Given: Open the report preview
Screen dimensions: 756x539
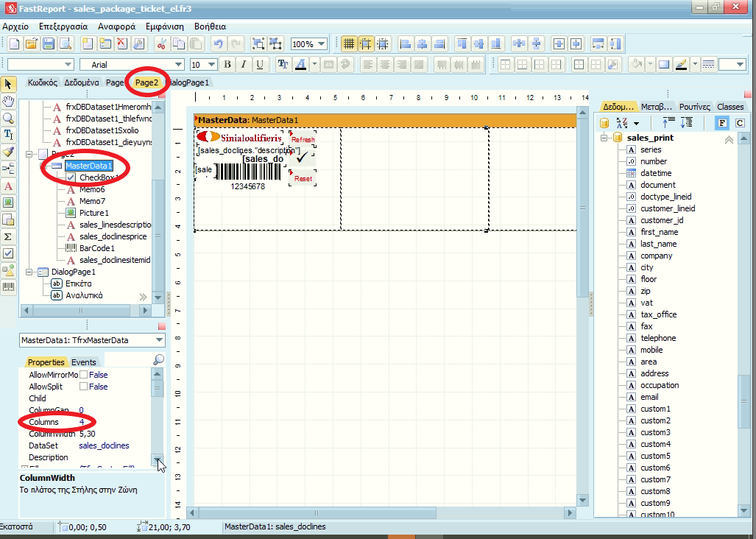Looking at the screenshot, I should [65, 44].
